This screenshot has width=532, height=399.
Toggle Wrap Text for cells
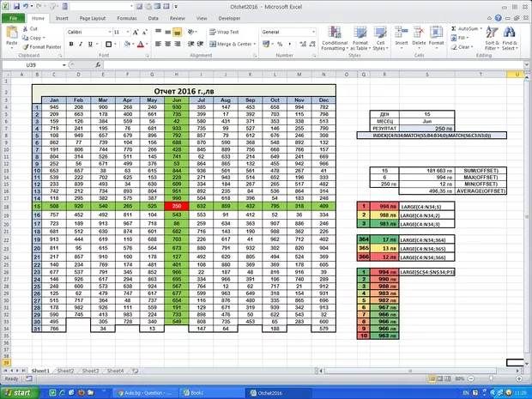click(227, 32)
